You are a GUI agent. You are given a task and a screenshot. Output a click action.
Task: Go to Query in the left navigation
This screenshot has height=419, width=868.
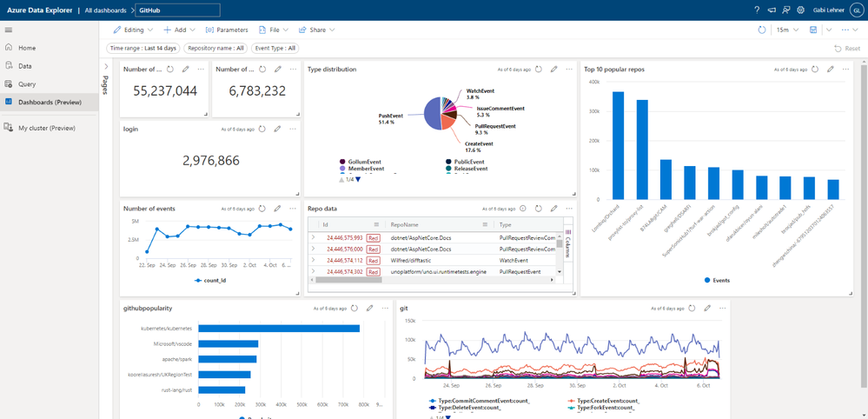[x=27, y=84]
